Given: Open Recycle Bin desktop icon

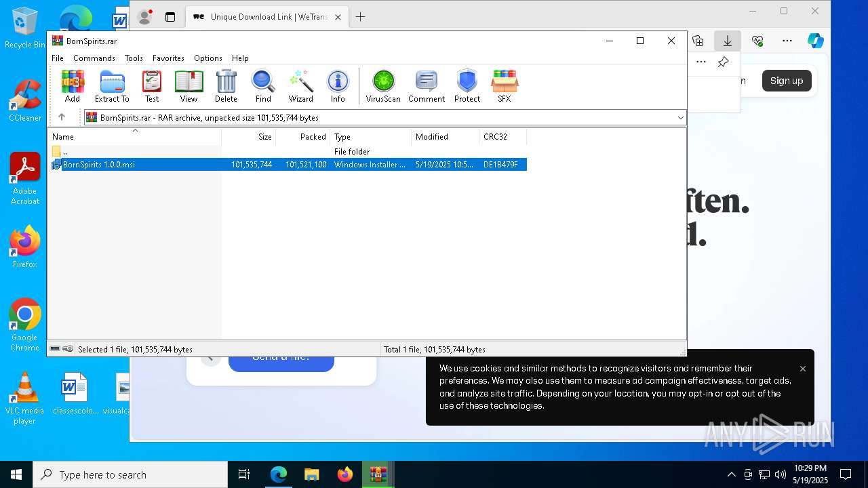Looking at the screenshot, I should 24,27.
